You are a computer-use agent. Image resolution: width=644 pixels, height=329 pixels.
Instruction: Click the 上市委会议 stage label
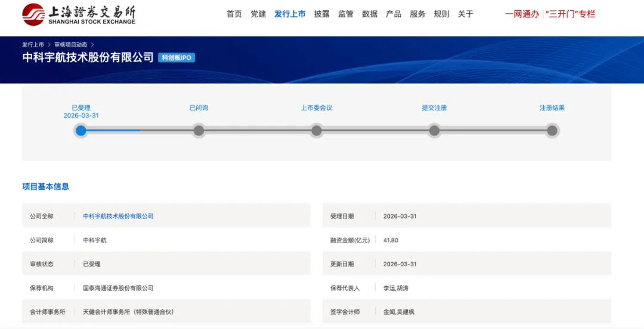point(316,107)
